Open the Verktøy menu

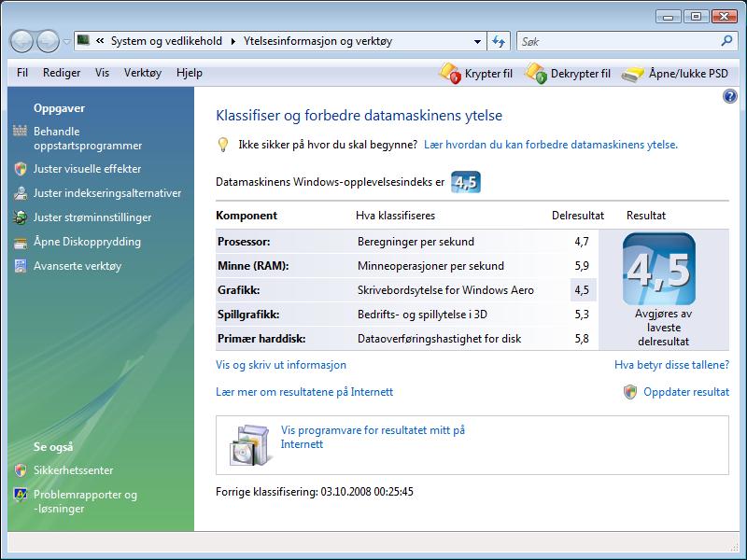tap(143, 73)
